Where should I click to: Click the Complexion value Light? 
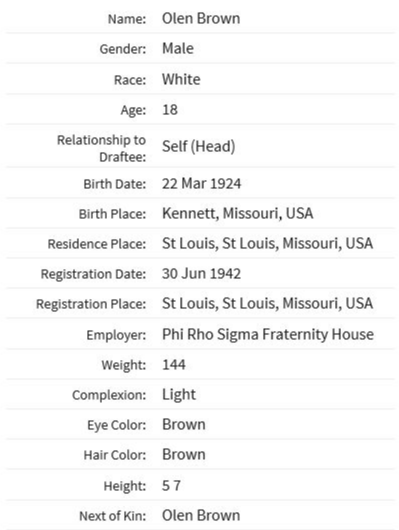click(179, 394)
